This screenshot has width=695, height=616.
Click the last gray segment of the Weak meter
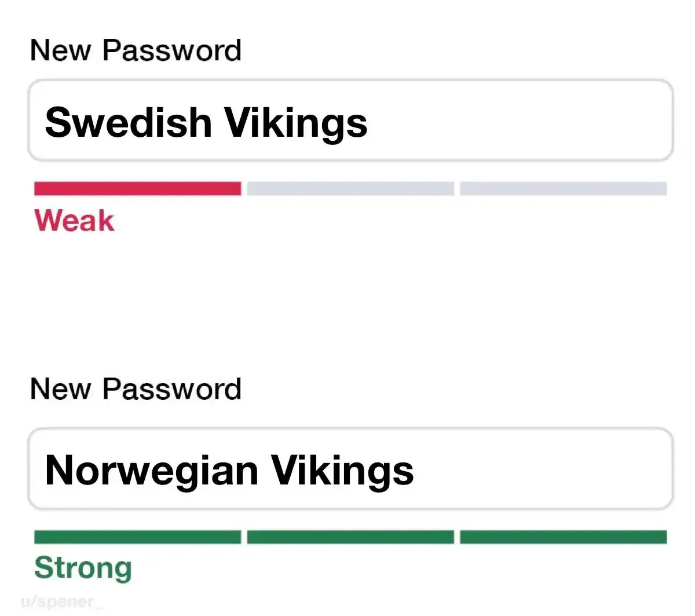point(563,188)
